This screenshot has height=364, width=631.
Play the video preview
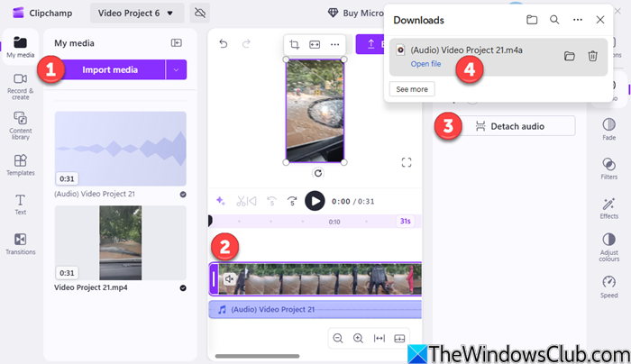(315, 201)
